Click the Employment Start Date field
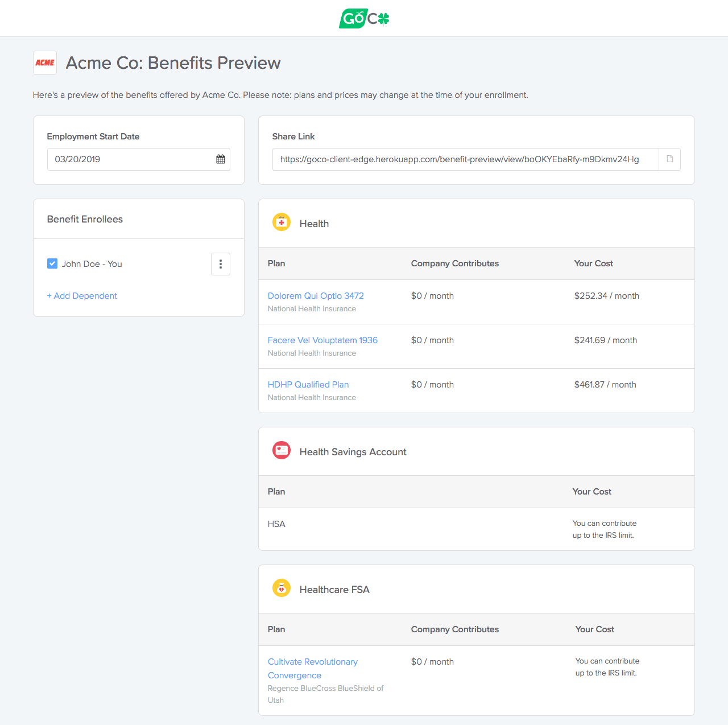This screenshot has height=725, width=728. [x=131, y=159]
